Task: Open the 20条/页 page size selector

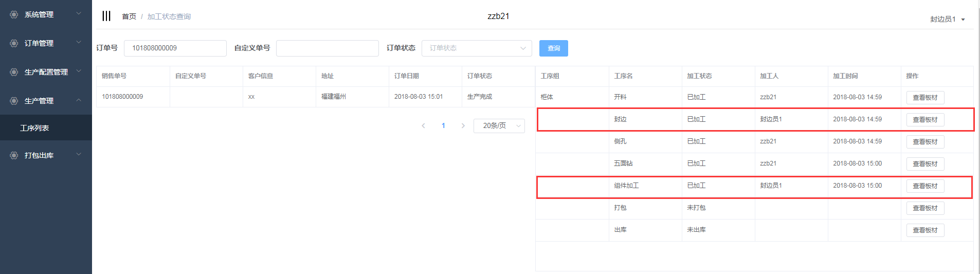Action: [499, 126]
